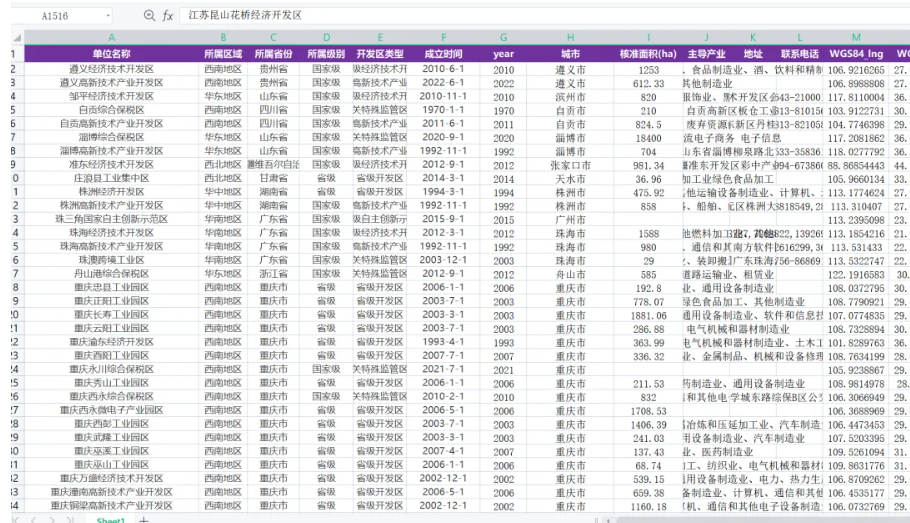Select column I header
This screenshot has width=910, height=523.
[x=648, y=38]
